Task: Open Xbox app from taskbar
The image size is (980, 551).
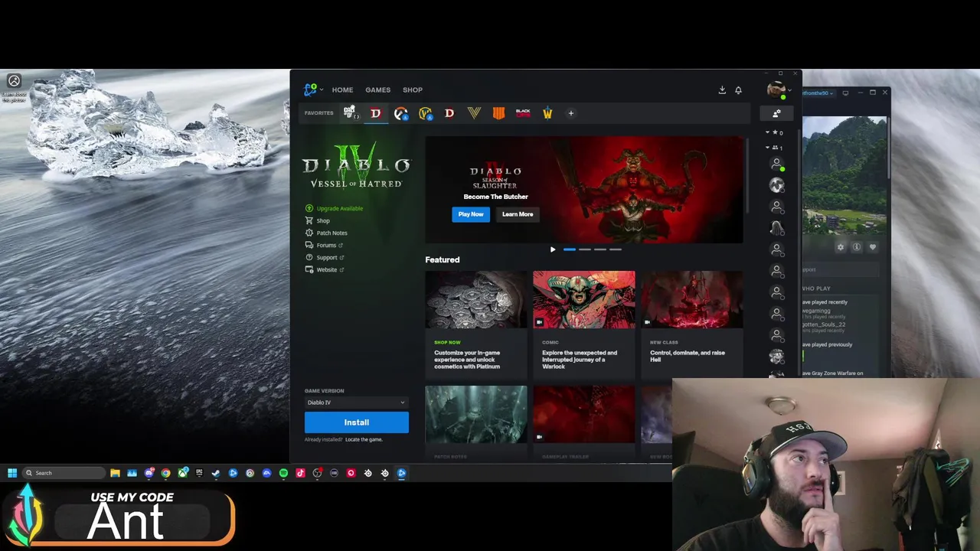Action: 182,473
